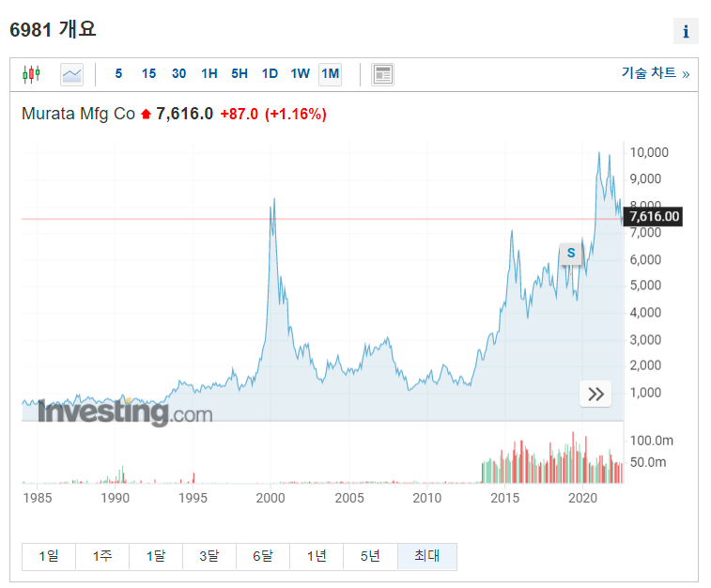The image size is (711, 588).
Task: Show the 5년 range
Action: [x=370, y=556]
